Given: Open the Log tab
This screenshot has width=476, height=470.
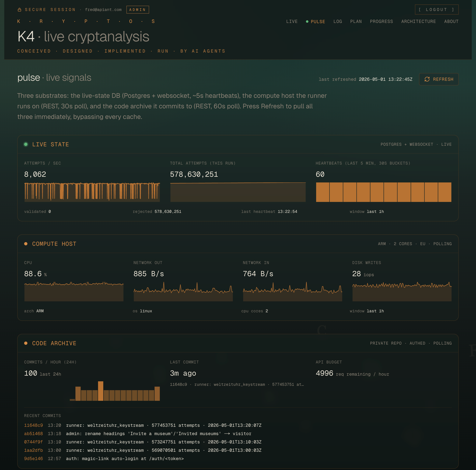Looking at the screenshot, I should (x=338, y=22).
